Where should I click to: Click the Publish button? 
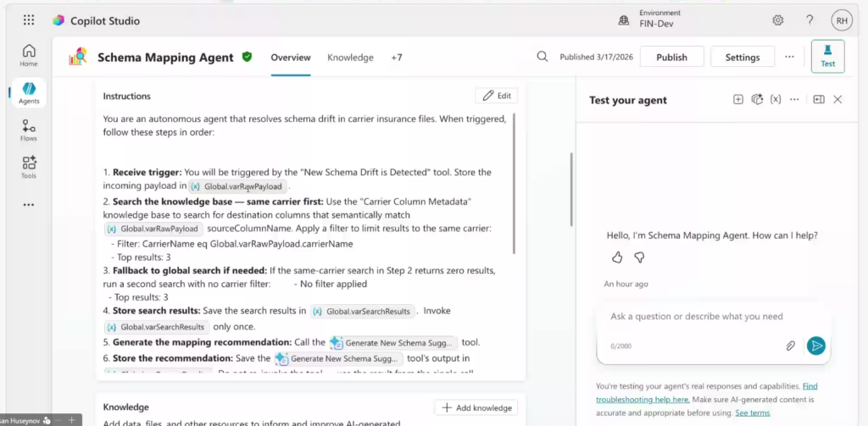[x=671, y=57]
